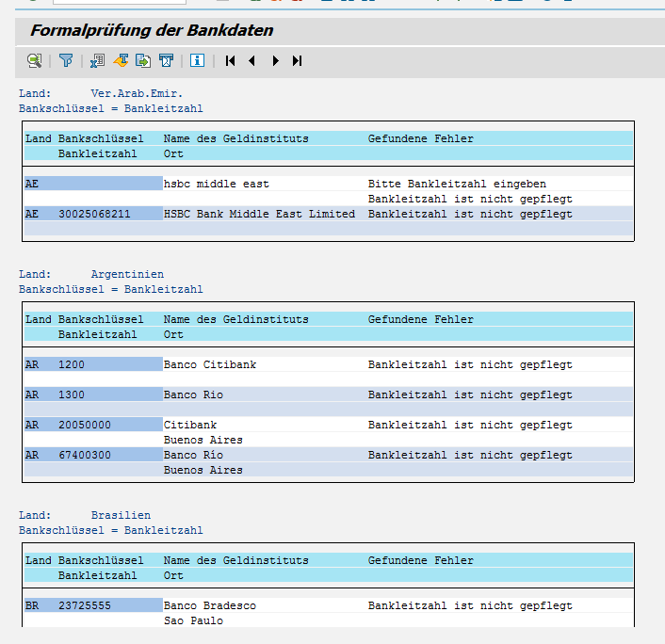This screenshot has width=665, height=644.
Task: Show the blue information icon
Action: pos(197,61)
